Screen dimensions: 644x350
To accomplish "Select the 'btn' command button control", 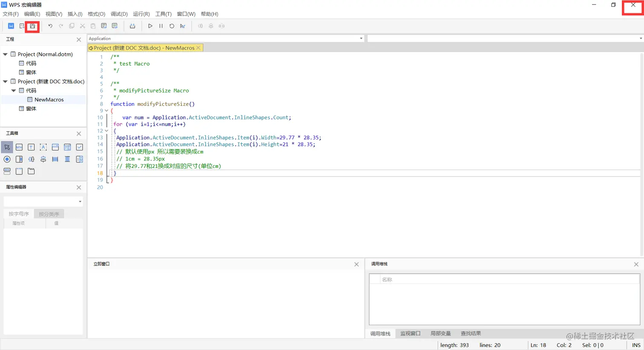I will (x=19, y=147).
